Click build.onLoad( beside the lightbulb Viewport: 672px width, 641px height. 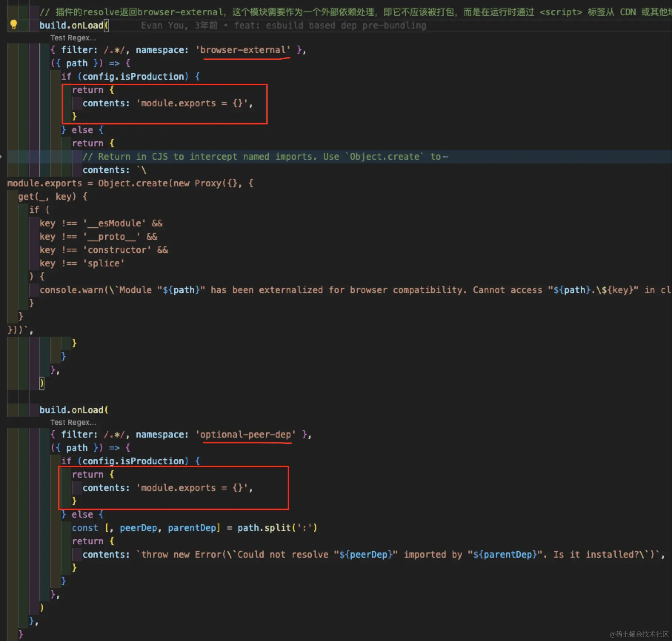tap(74, 26)
